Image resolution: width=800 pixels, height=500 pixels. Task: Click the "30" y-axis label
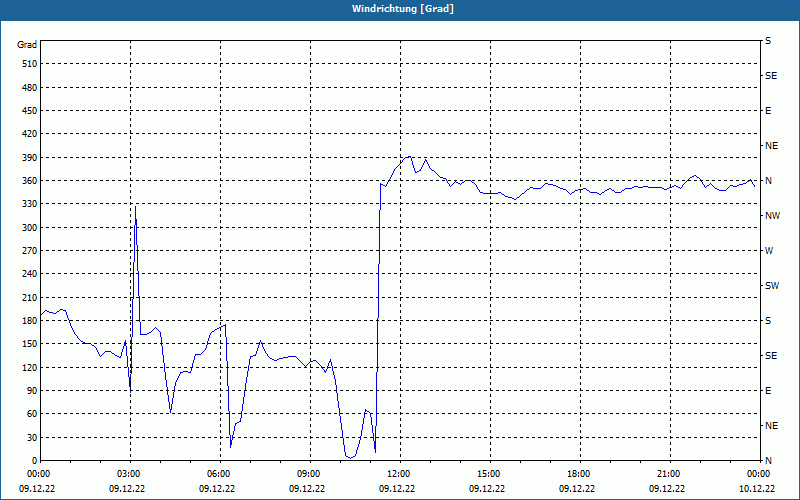32,437
